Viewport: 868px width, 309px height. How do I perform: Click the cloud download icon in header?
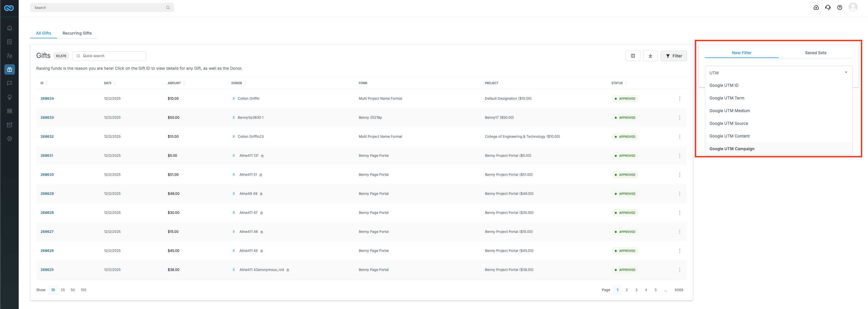click(816, 7)
